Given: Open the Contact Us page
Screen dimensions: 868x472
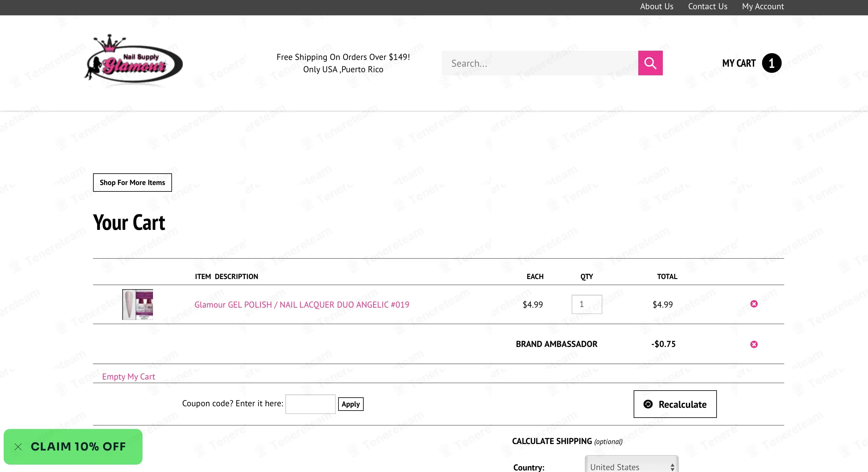Looking at the screenshot, I should click(708, 6).
